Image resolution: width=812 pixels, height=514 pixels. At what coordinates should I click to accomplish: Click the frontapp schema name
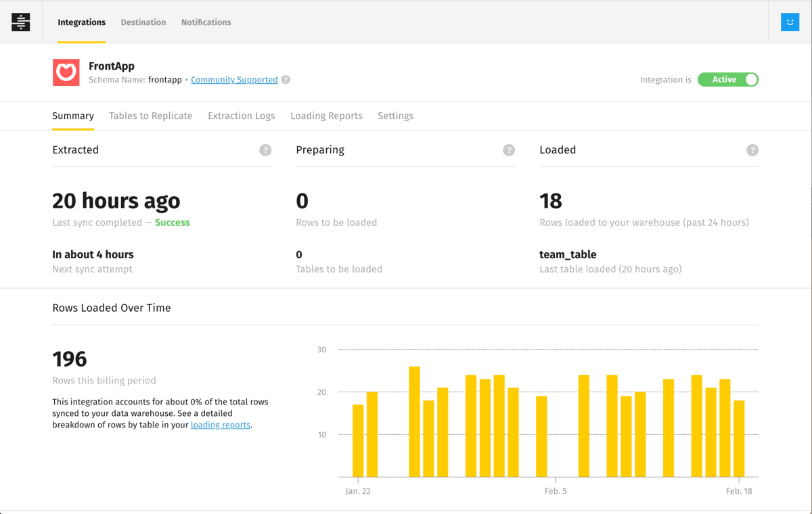point(165,80)
